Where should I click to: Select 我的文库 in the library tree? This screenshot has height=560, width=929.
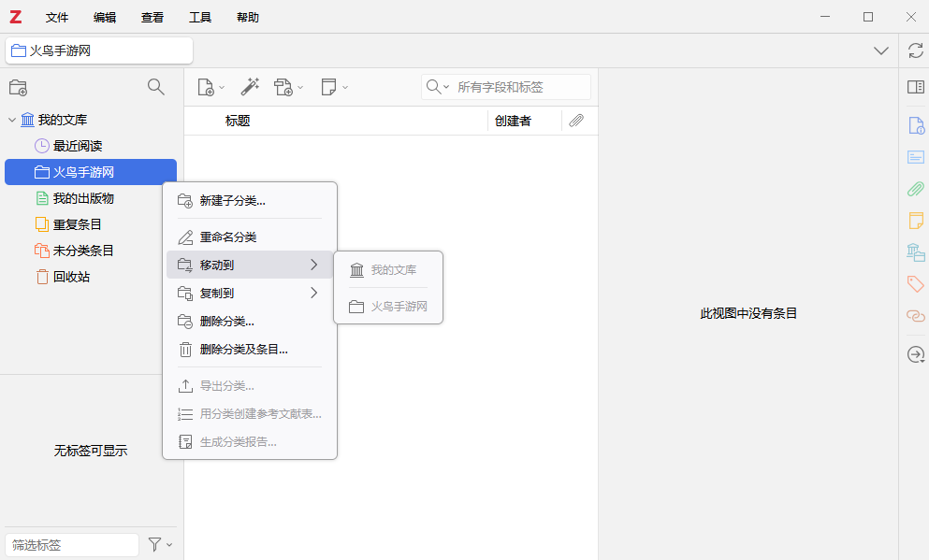pyautogui.click(x=62, y=121)
